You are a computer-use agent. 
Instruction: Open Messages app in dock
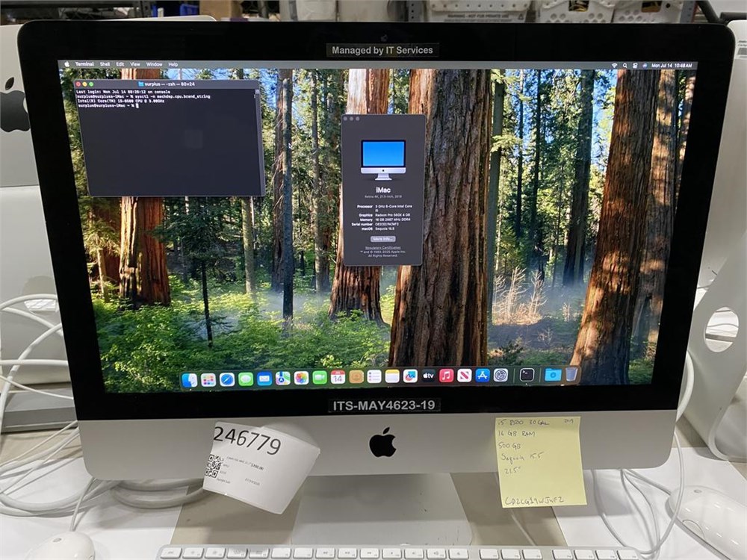[x=245, y=379]
